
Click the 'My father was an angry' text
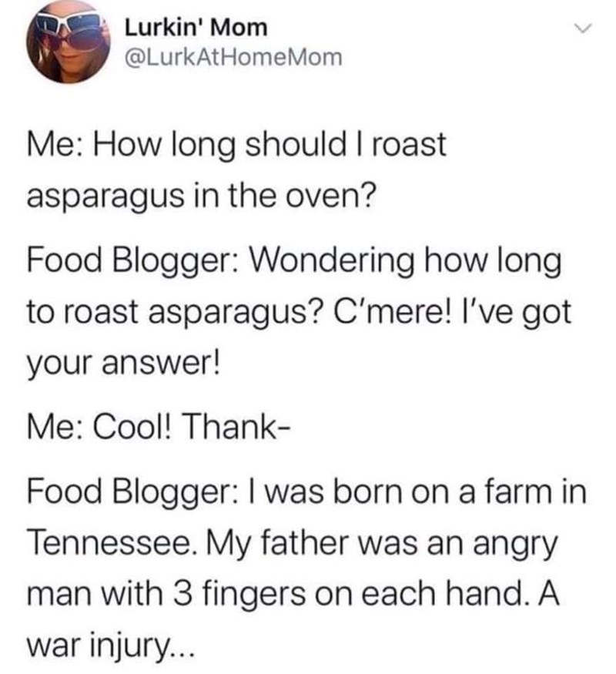[381, 544]
